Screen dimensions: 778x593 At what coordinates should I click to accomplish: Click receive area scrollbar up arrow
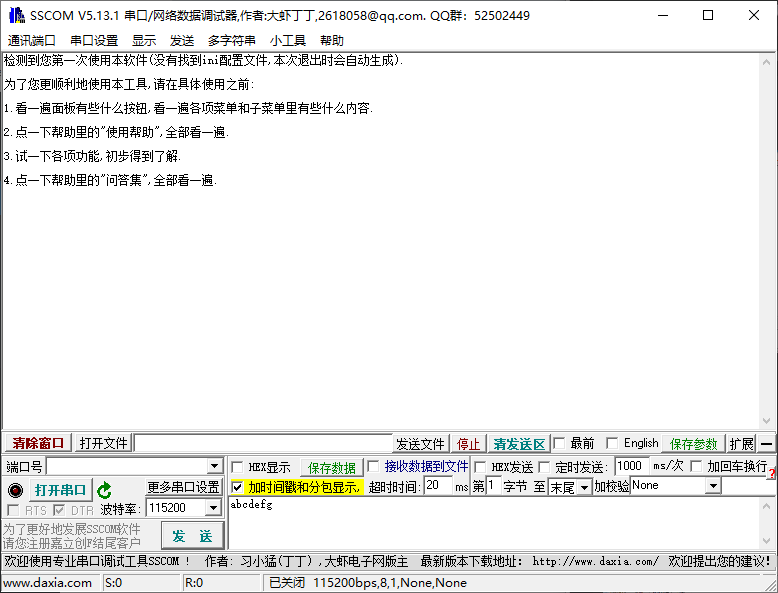766,62
